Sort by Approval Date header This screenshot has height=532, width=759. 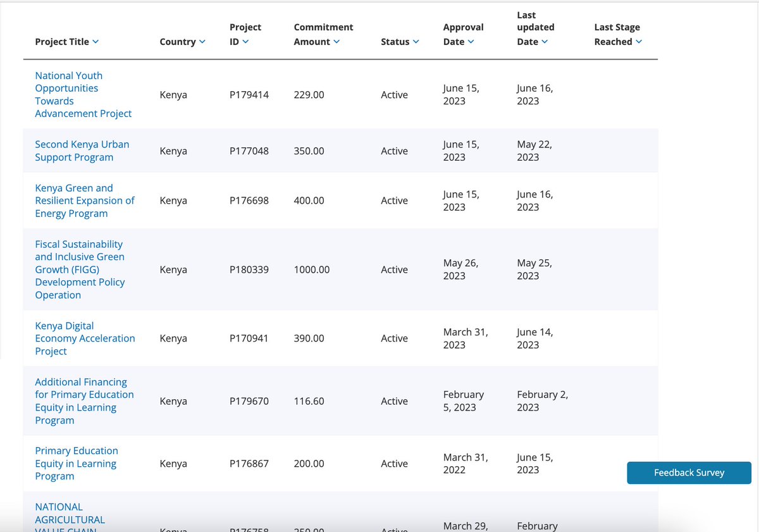click(463, 34)
